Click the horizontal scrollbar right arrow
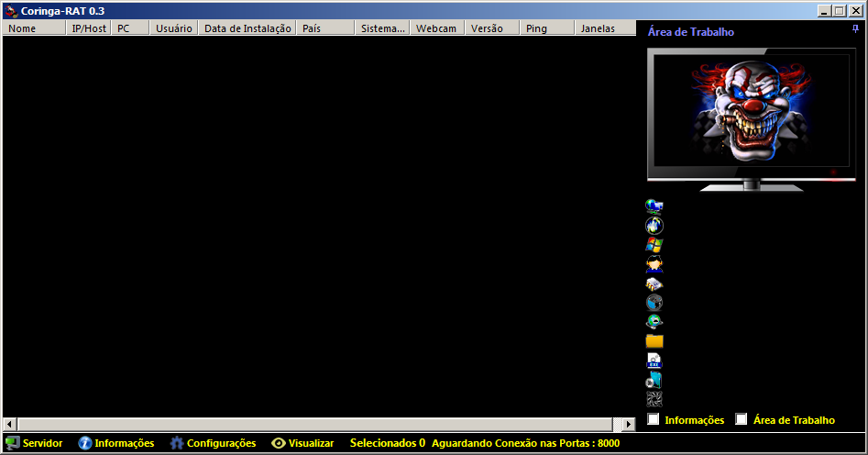Viewport: 868px width, 455px height. point(629,425)
